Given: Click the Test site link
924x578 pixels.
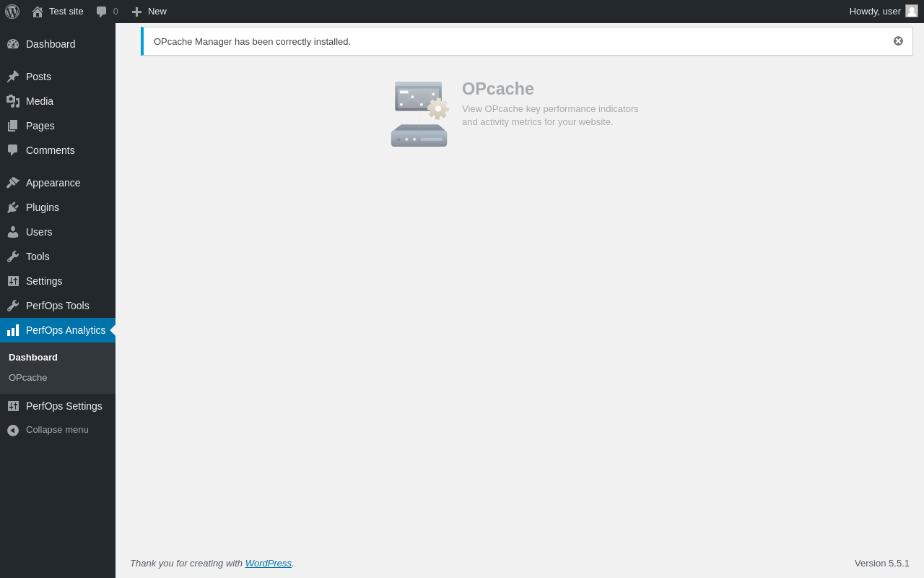Looking at the screenshot, I should pyautogui.click(x=66, y=12).
